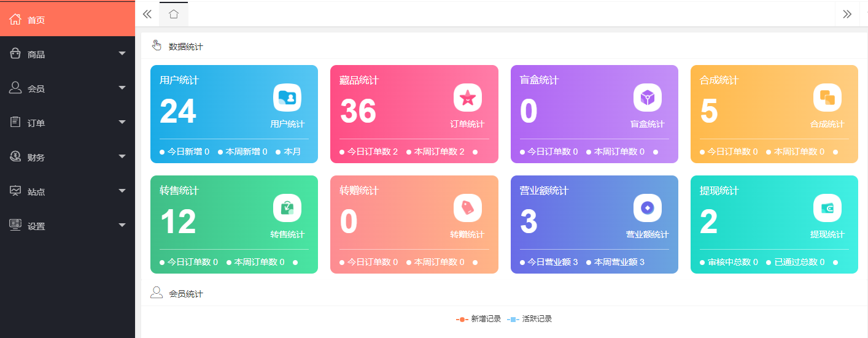Expand the 会员 sidebar menu
Screen dimensions: 868x338
[x=68, y=88]
